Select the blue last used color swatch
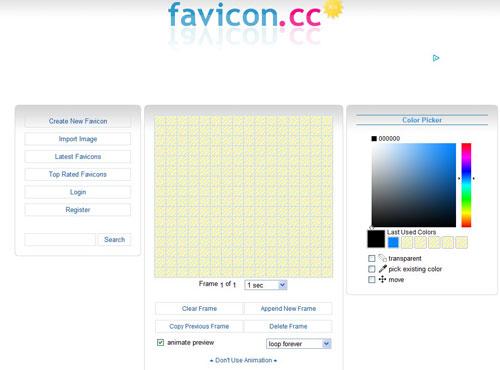This screenshot has height=370, width=500. click(x=393, y=242)
